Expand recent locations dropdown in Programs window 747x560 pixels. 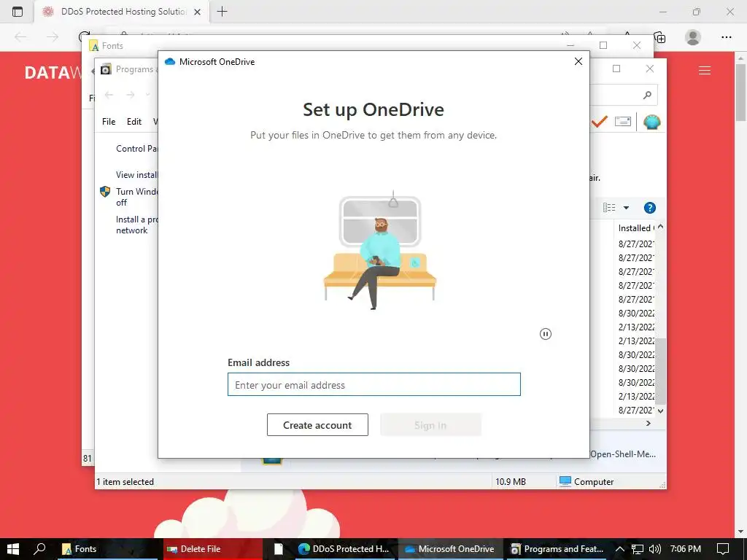pos(147,95)
